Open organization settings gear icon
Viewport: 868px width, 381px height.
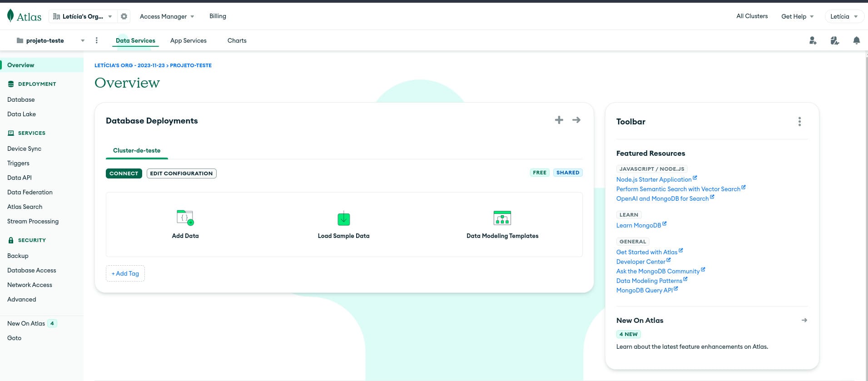coord(124,16)
